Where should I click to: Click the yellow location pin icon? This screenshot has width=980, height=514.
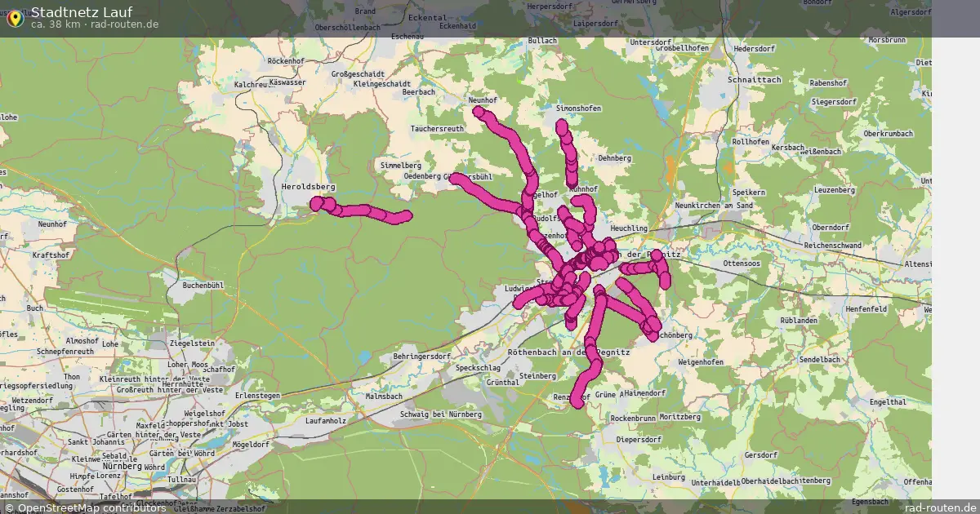click(x=15, y=17)
